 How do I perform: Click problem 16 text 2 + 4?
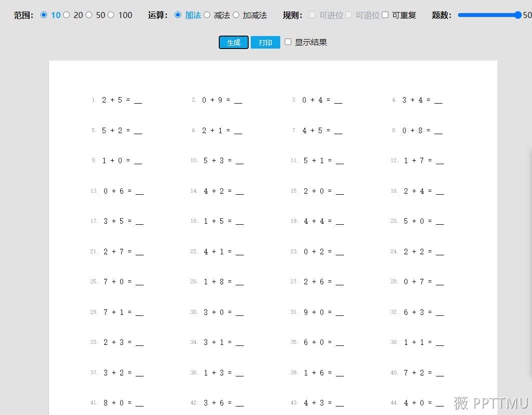pyautogui.click(x=413, y=191)
